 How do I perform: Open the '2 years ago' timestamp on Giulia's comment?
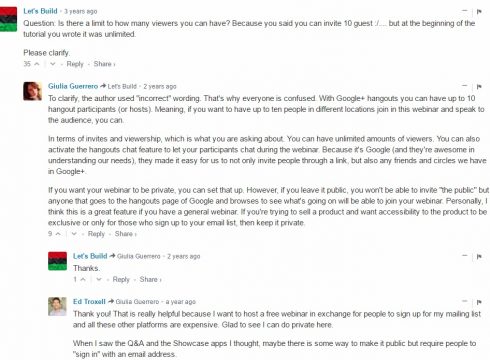pyautogui.click(x=160, y=87)
